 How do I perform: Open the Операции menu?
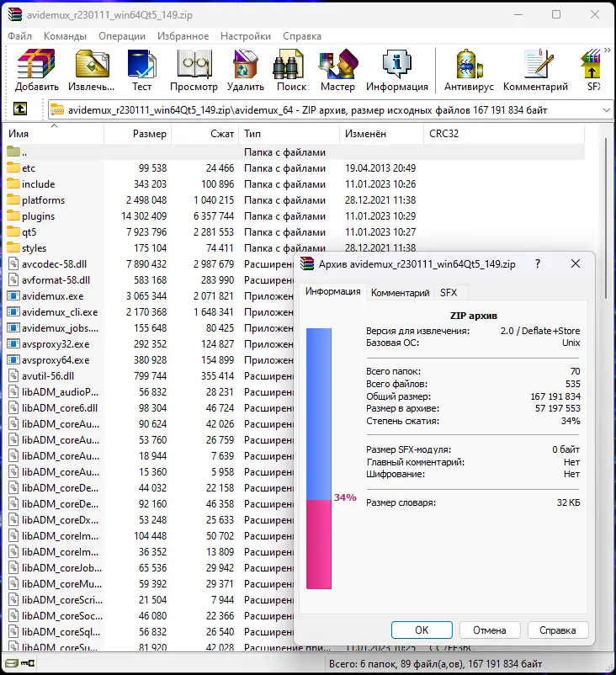(x=122, y=36)
